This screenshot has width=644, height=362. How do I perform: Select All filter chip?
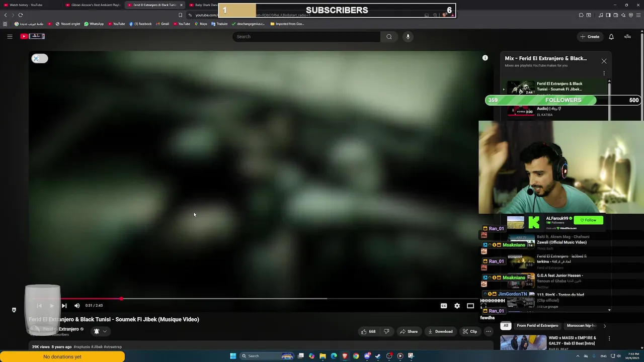pos(506,326)
